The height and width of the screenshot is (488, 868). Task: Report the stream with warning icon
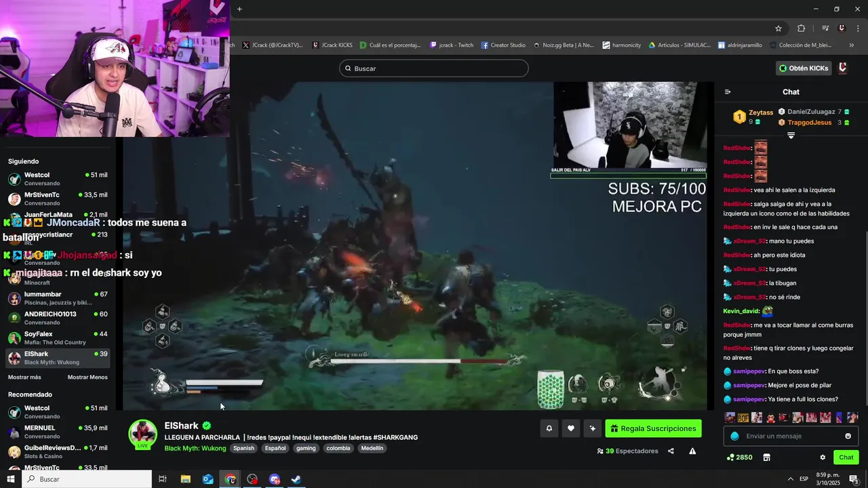[692, 451]
